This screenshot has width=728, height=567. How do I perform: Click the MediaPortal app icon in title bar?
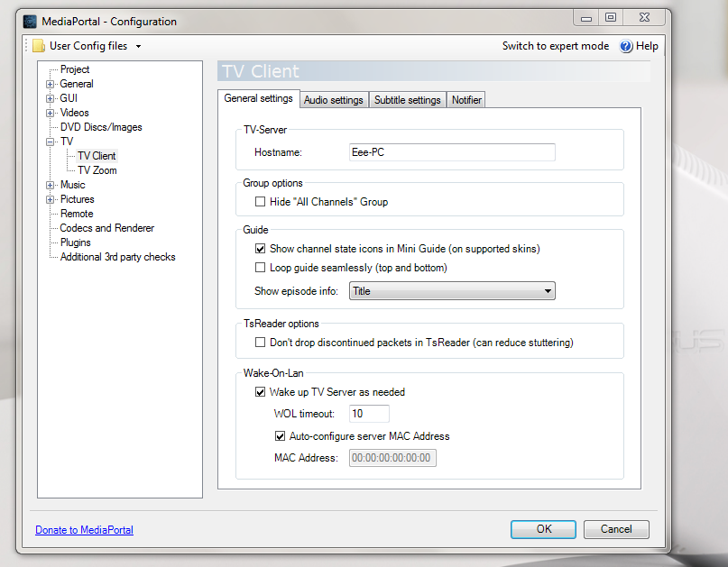(x=30, y=22)
